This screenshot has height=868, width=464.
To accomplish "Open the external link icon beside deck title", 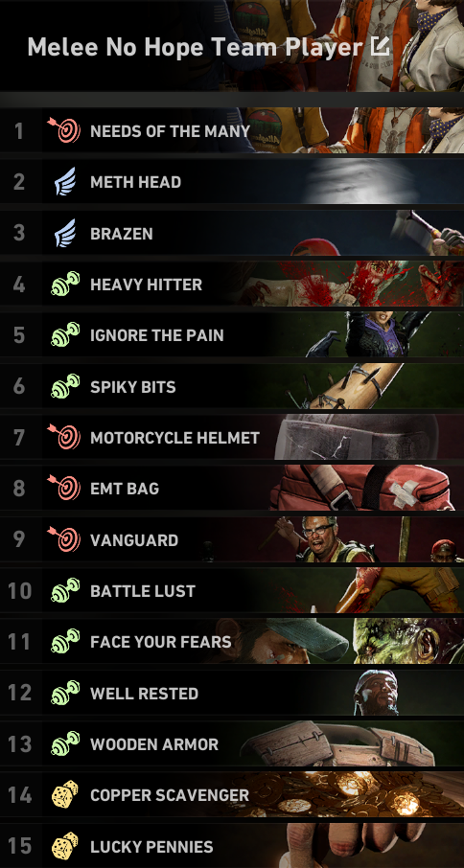I will (381, 47).
